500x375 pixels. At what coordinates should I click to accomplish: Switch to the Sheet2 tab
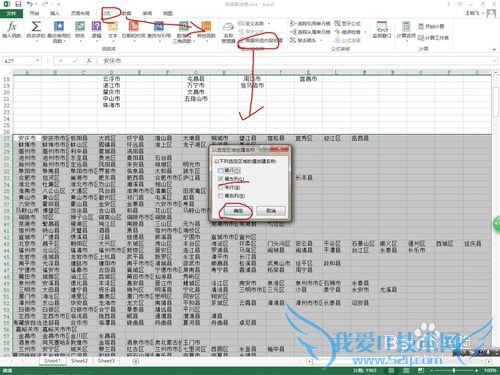point(79,361)
